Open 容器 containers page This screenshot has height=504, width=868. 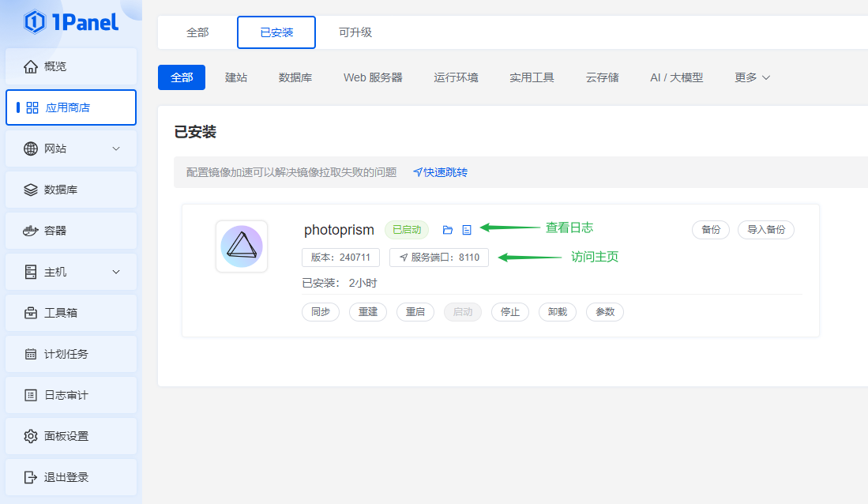pyautogui.click(x=71, y=231)
